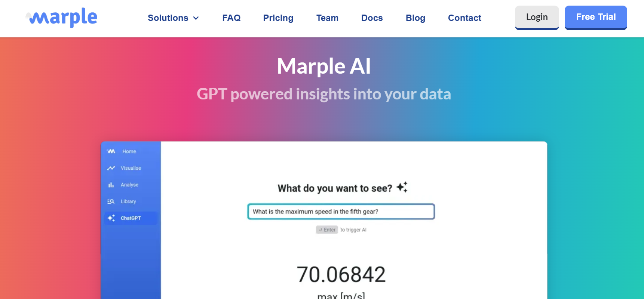Click the fifth gear question input field
Viewport: 644px width, 299px height.
pos(341,211)
